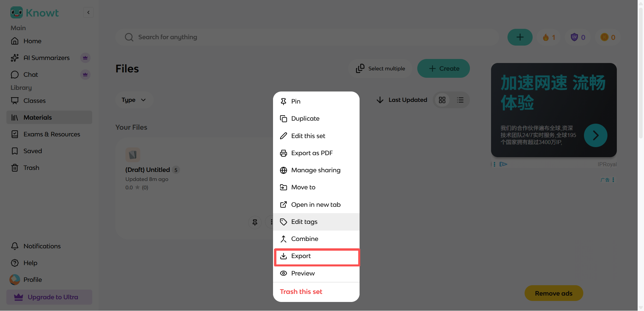Image resolution: width=644 pixels, height=311 pixels.
Task: Select Export from the context menu
Action: (317, 256)
